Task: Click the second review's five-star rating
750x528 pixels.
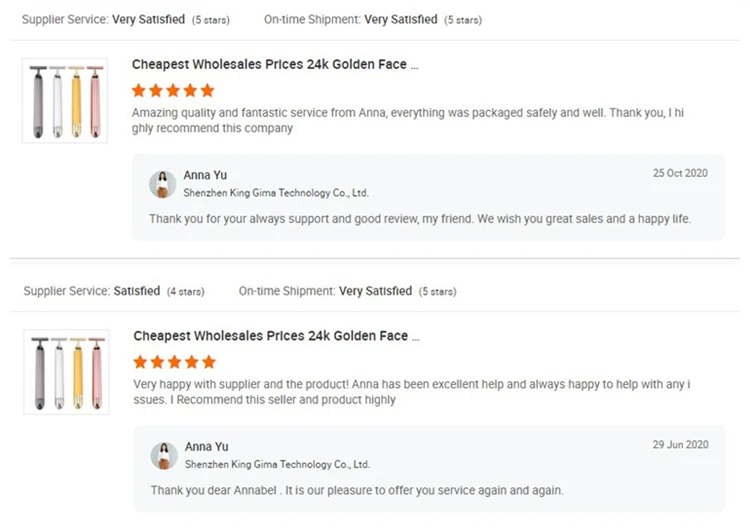Action: click(174, 362)
